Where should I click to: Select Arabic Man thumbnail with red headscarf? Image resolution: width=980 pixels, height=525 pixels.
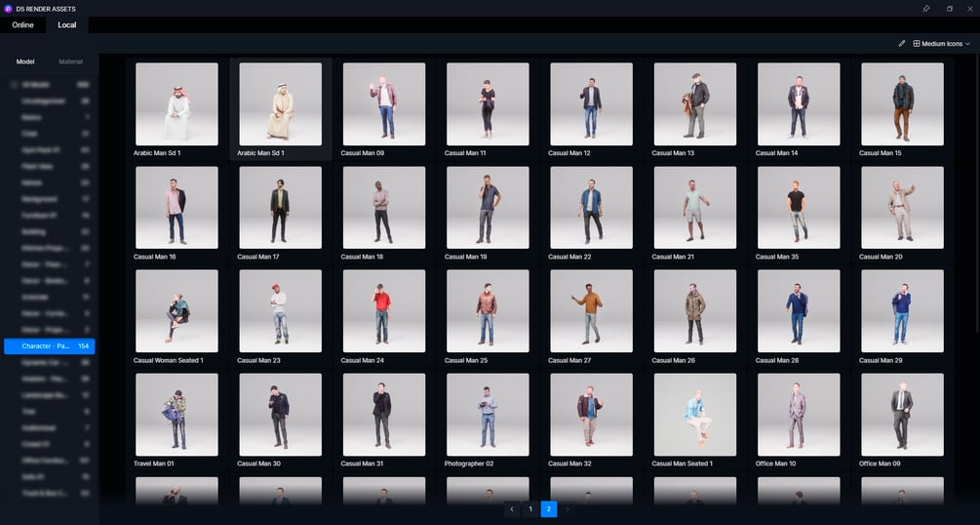pyautogui.click(x=176, y=103)
